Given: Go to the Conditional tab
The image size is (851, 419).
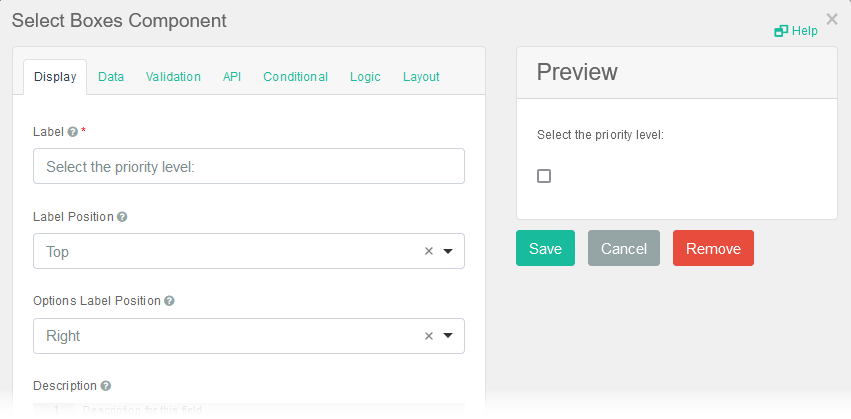Looking at the screenshot, I should pyautogui.click(x=295, y=77).
